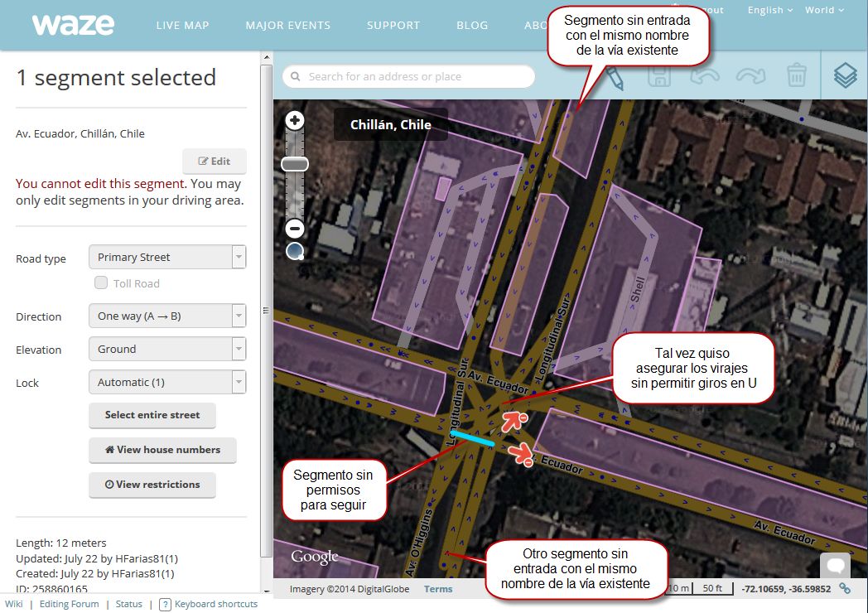Open the English language dropdown
The image size is (868, 613).
pos(770,10)
